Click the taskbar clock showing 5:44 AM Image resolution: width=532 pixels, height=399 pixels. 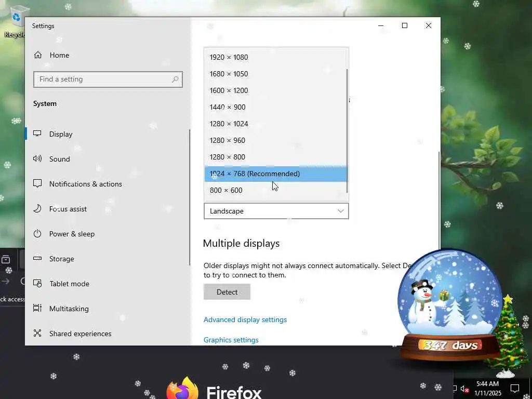[487, 389]
